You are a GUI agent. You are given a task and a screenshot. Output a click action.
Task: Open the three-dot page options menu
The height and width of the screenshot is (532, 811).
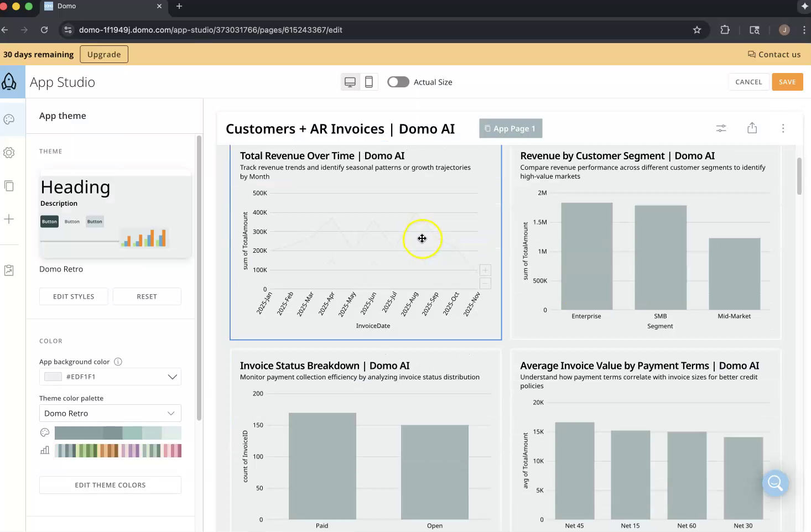coord(783,128)
